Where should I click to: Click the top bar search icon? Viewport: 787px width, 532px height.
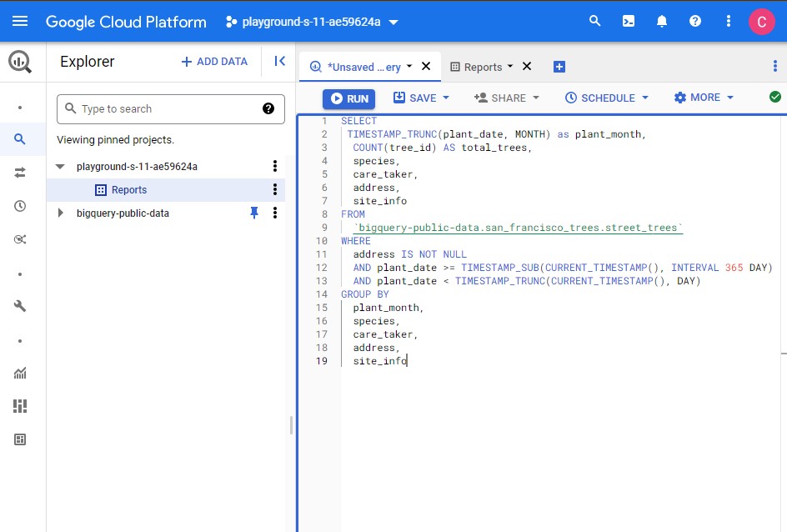[594, 21]
